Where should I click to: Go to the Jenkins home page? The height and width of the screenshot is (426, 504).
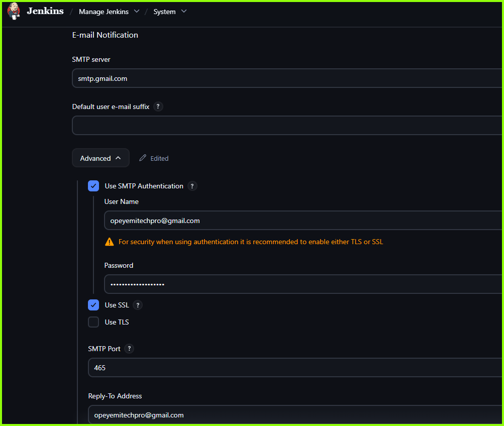45,11
